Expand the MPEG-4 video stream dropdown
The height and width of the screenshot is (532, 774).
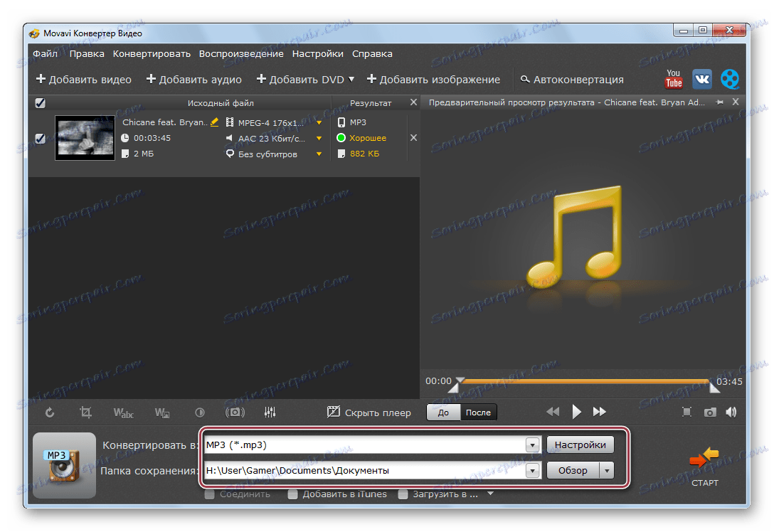tap(319, 122)
